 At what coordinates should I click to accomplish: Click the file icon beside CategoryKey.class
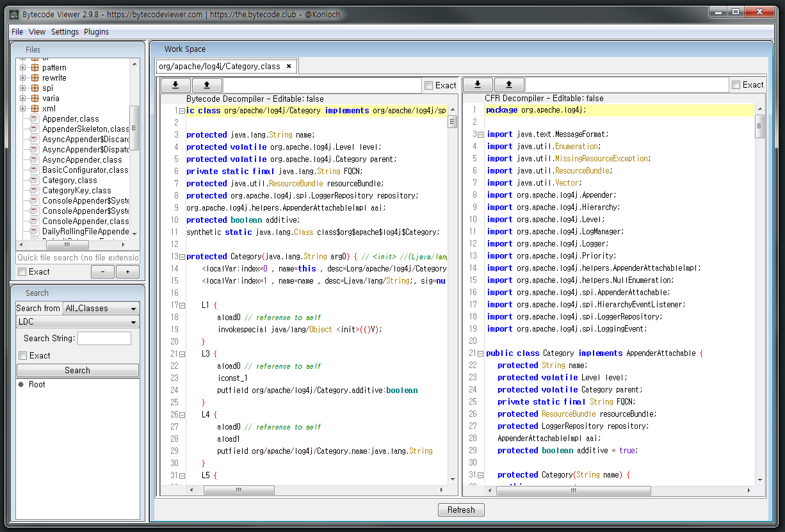click(35, 190)
